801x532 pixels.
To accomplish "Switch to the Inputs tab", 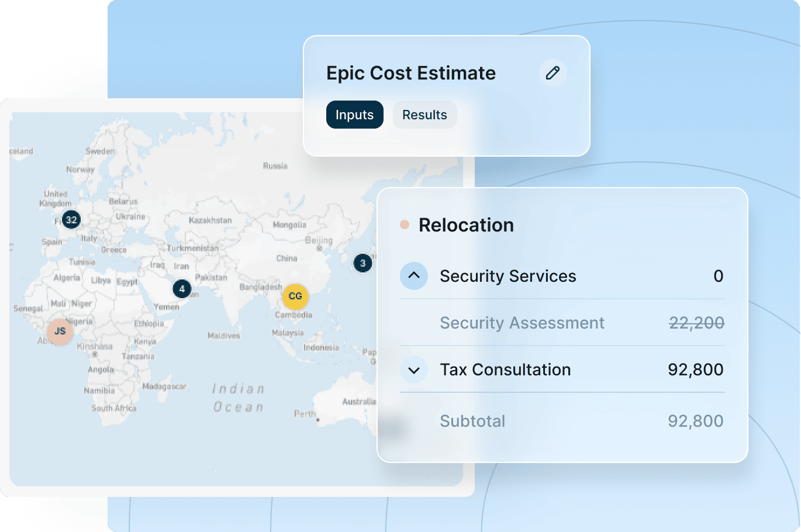I will (354, 115).
